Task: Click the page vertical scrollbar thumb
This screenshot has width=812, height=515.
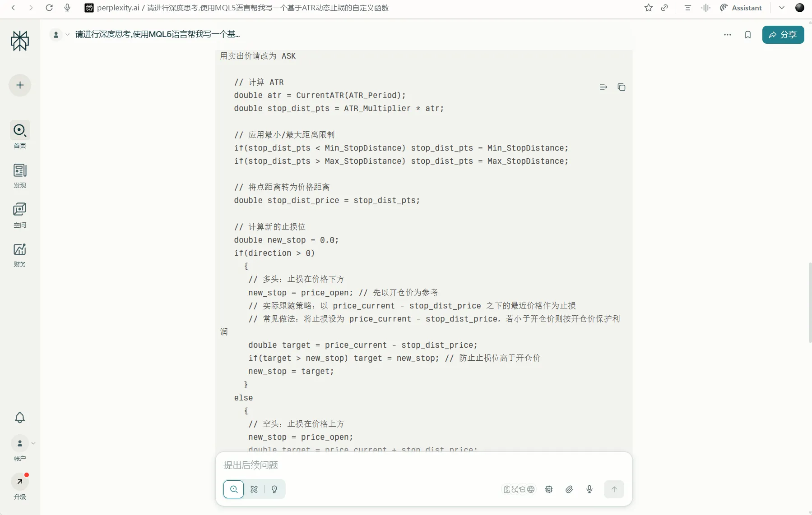Action: click(810, 302)
